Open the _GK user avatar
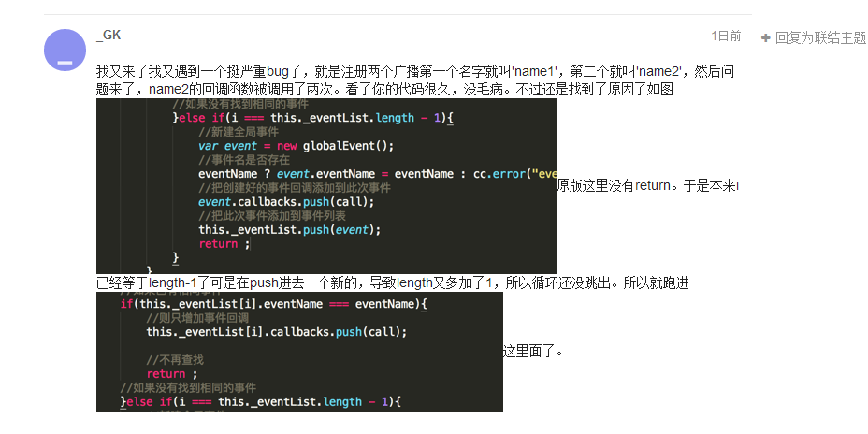The width and height of the screenshot is (868, 434). [65, 50]
